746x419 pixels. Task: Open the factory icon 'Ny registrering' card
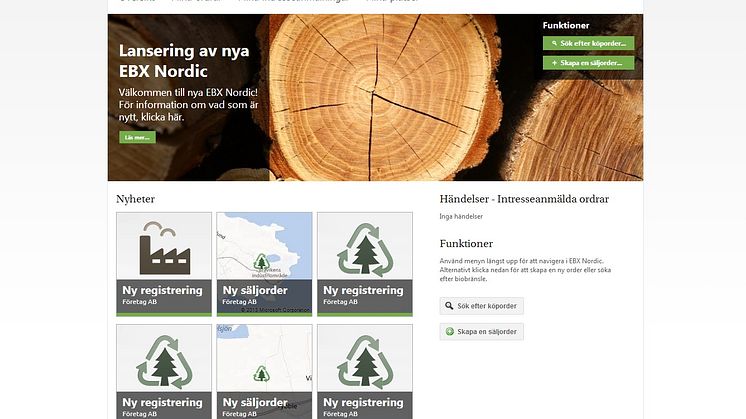(164, 264)
